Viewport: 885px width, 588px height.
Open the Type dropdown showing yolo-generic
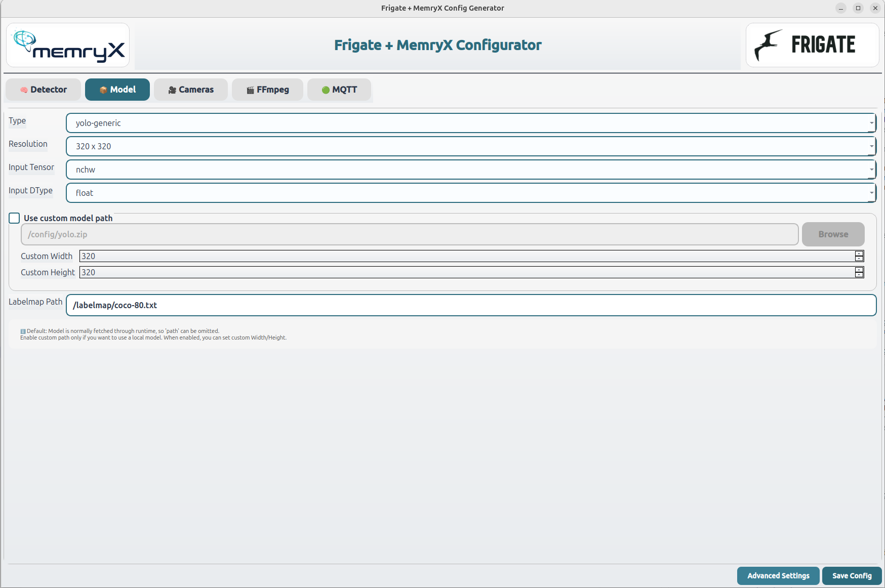coord(470,123)
